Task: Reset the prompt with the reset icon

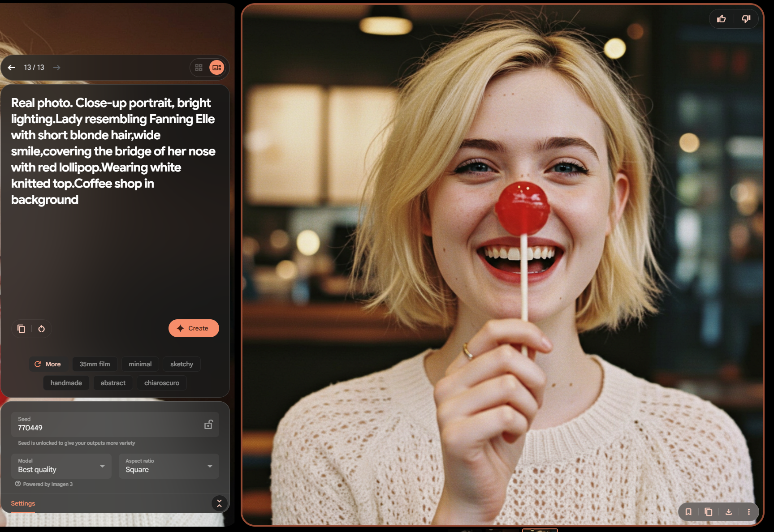Action: tap(41, 329)
